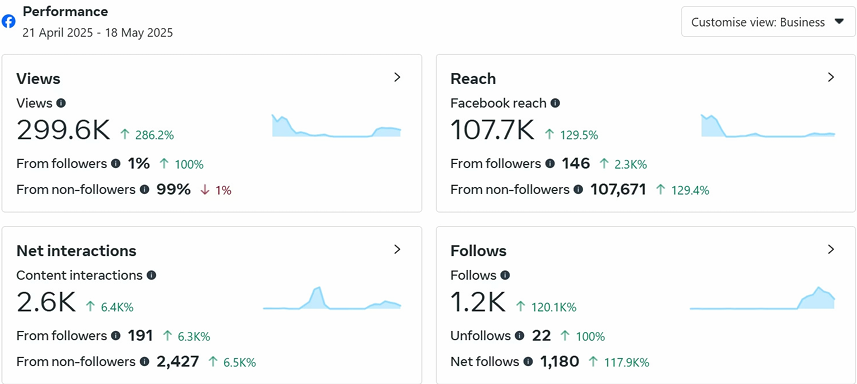The image size is (857, 384).
Task: Click the Views sparkline chart
Action: coord(337,126)
